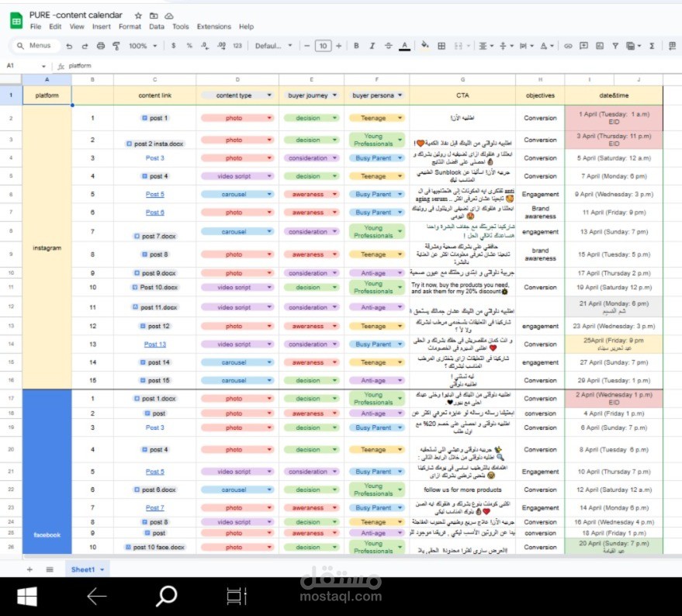Click the Redo arrow in toolbar
The height and width of the screenshot is (616, 682).
(x=85, y=46)
